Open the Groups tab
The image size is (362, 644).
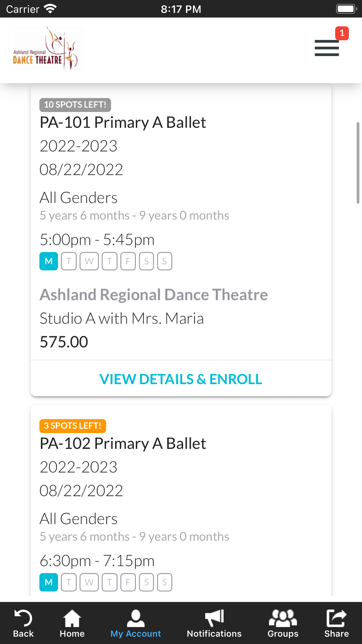283,623
